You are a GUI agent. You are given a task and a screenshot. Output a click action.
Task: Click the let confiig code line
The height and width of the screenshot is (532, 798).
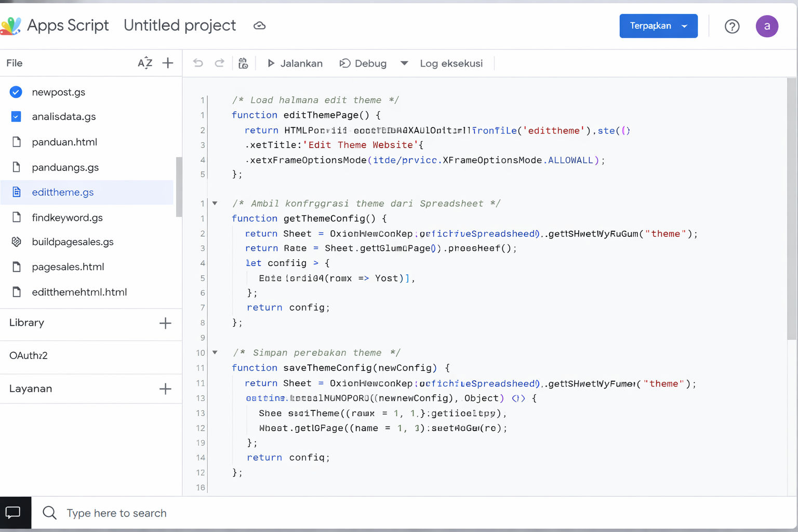tap(287, 263)
